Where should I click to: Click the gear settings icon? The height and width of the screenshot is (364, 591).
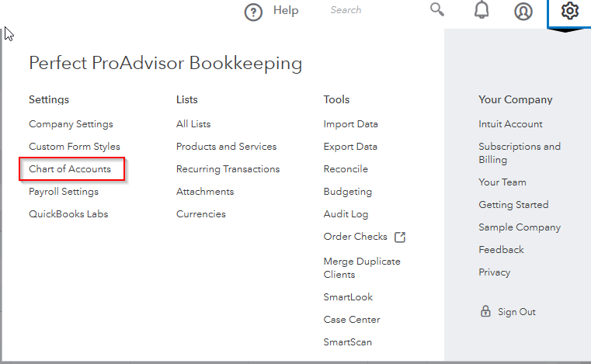[x=569, y=11]
